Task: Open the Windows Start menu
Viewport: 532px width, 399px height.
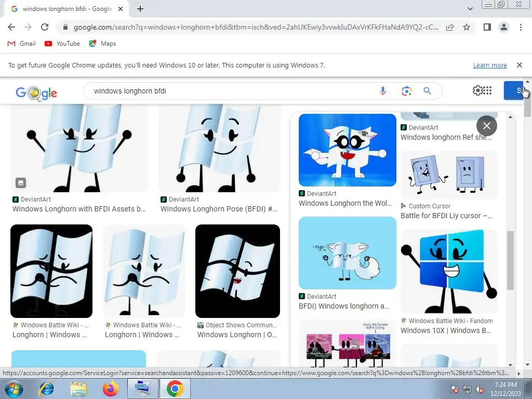Action: 14,389
